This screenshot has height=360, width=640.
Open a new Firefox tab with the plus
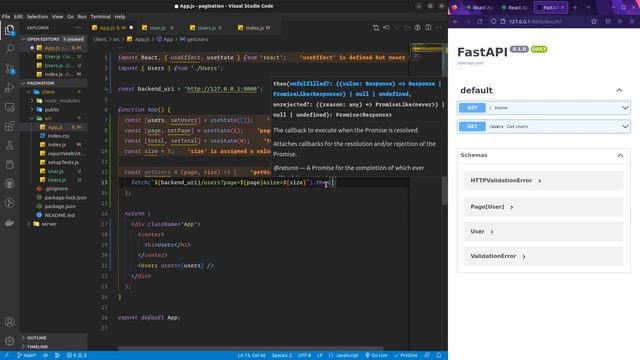tap(575, 7)
